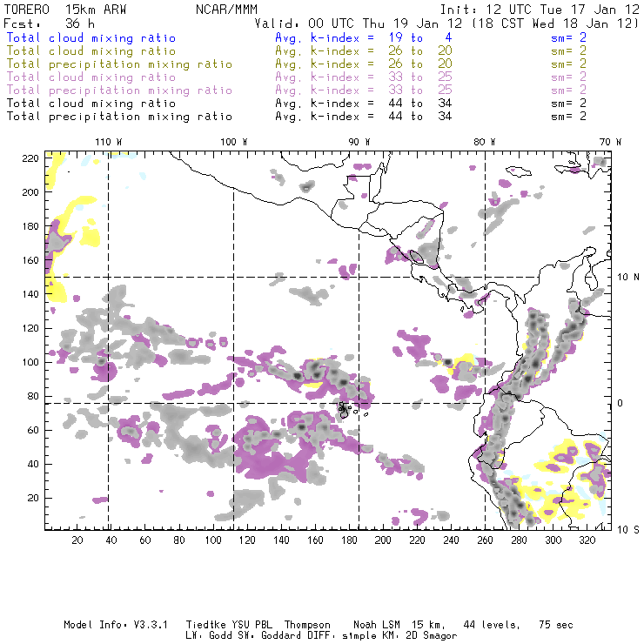This screenshot has height=644, width=644.
Task: Click the blue 'Avg. k-index = 19 to 4' text
Action: [x=364, y=37]
